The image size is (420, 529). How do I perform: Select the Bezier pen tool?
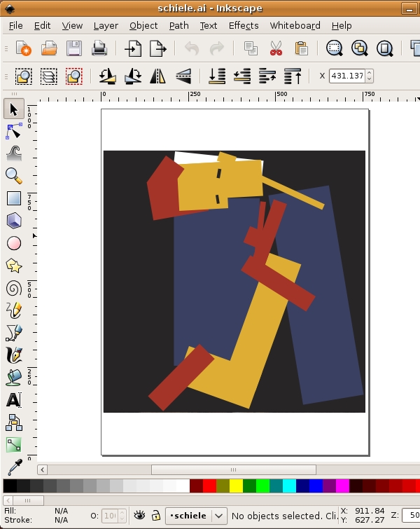tap(14, 333)
